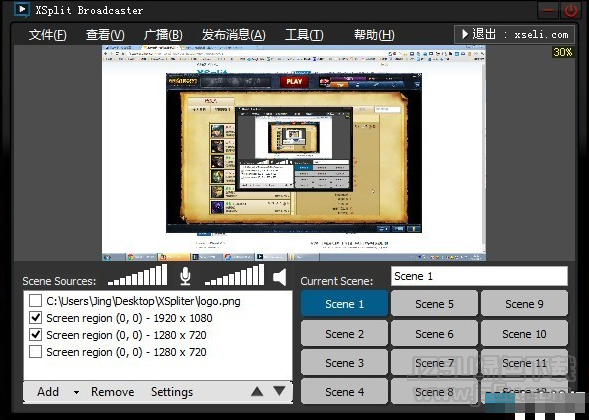Viewport: 589px width, 420px height.
Task: Click the red PLAY button in preview
Action: (294, 82)
